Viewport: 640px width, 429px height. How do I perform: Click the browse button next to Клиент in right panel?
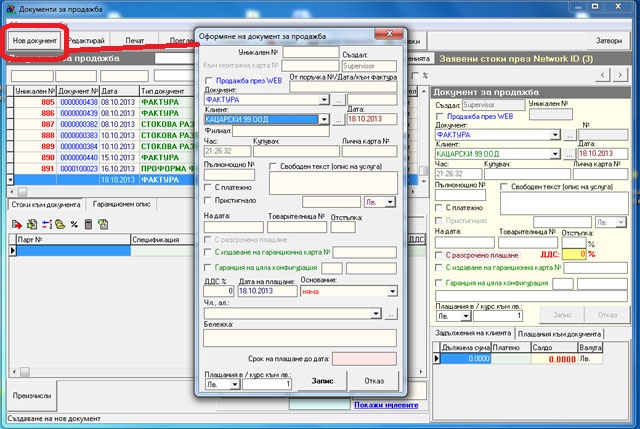[569, 154]
